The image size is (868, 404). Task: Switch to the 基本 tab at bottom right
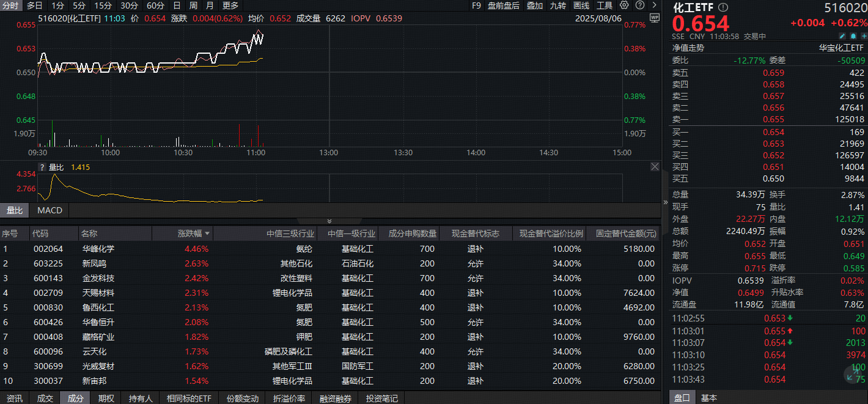tap(708, 398)
